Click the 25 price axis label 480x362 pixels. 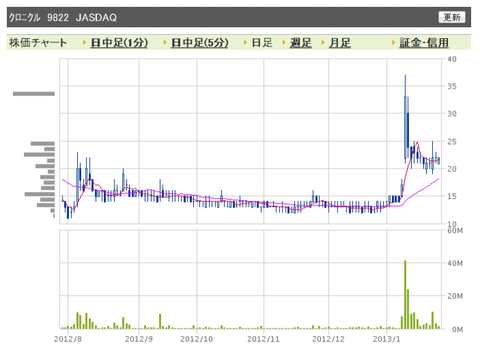click(452, 142)
